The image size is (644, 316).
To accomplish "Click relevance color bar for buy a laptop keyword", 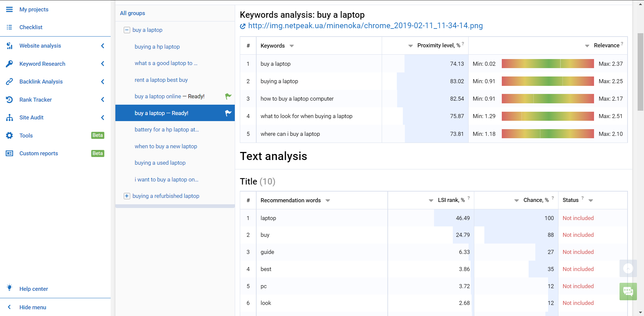I will coord(548,64).
